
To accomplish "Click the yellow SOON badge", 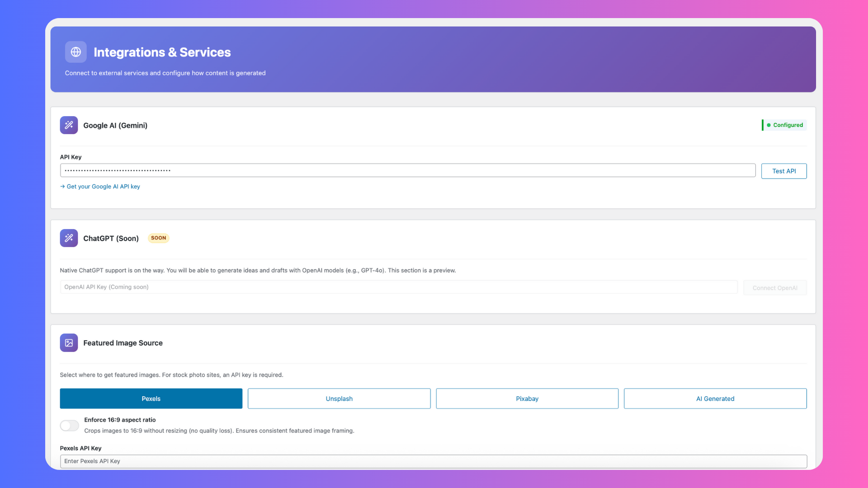I will point(158,238).
